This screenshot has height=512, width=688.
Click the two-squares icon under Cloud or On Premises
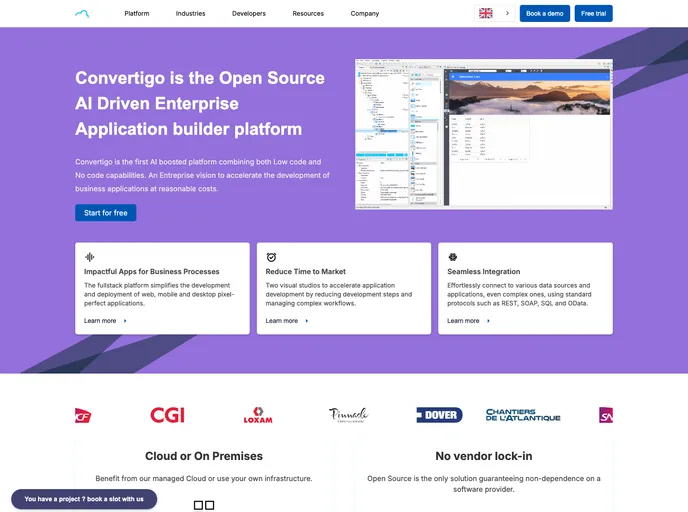tap(204, 505)
